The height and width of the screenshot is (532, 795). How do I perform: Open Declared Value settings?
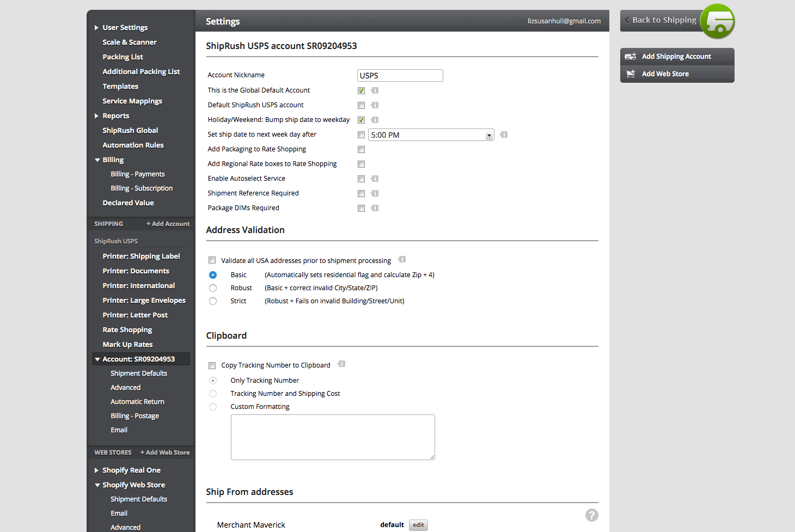(129, 203)
